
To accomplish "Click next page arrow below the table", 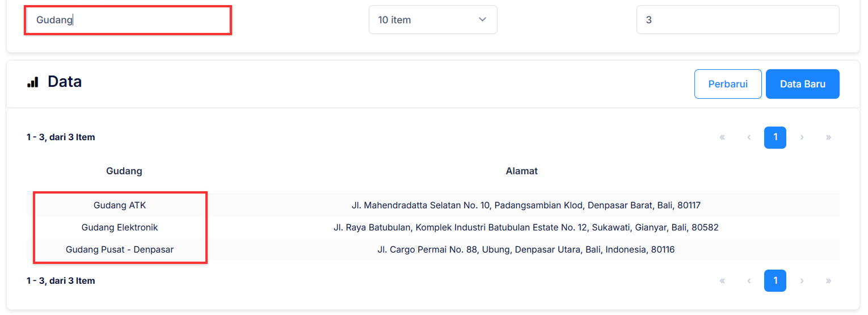I will click(x=802, y=280).
